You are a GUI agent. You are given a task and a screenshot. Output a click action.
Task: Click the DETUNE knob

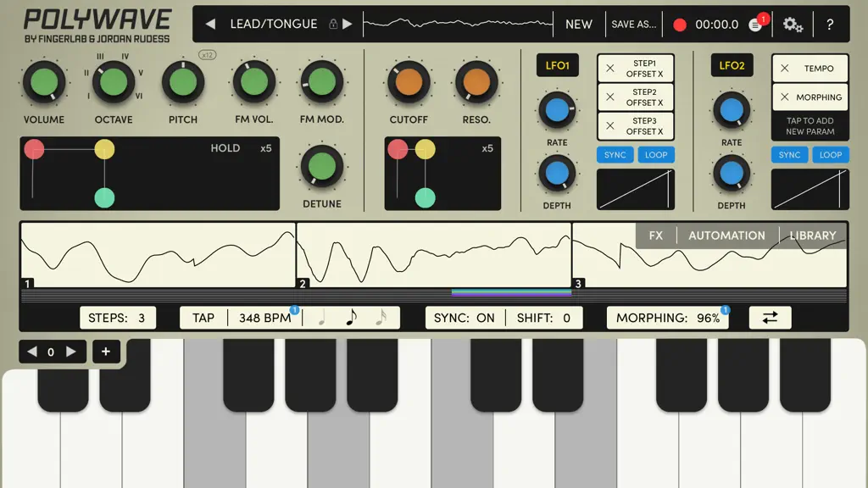point(321,167)
